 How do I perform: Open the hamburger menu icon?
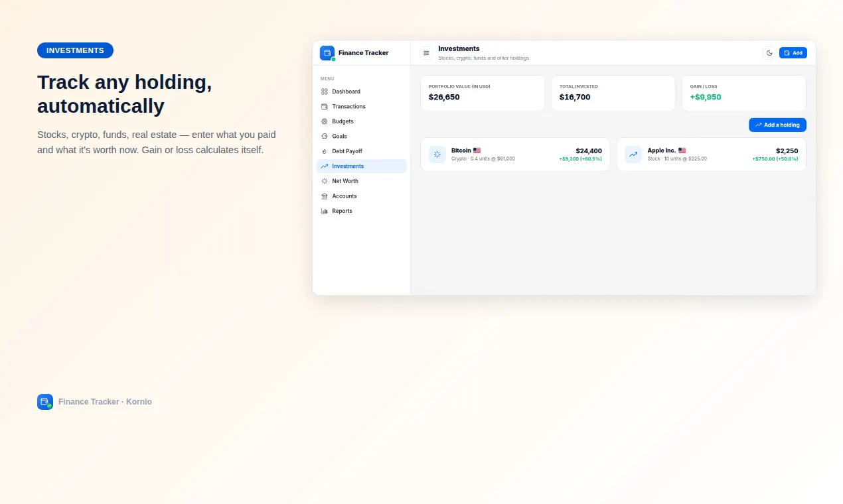(426, 53)
